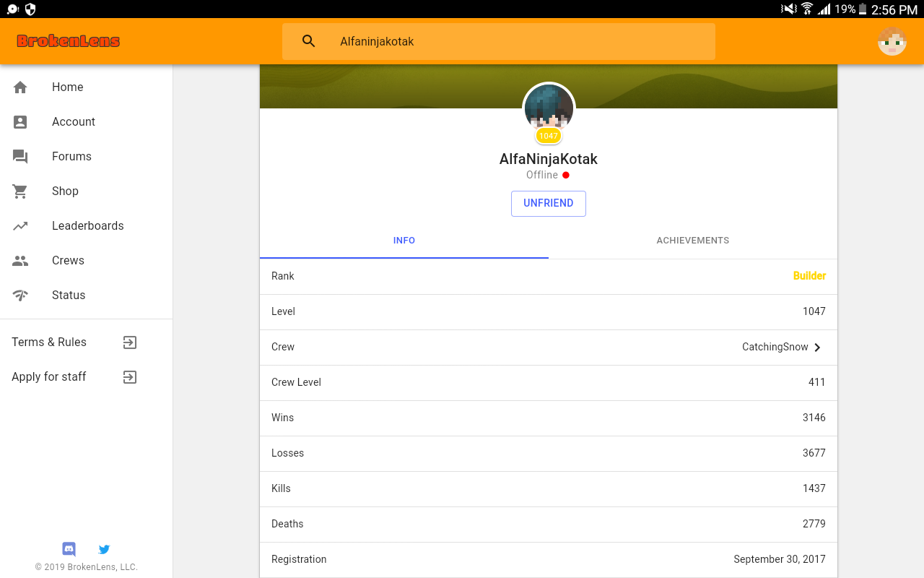The height and width of the screenshot is (578, 924).
Task: Open Leaderboards in the sidebar
Action: 87,225
